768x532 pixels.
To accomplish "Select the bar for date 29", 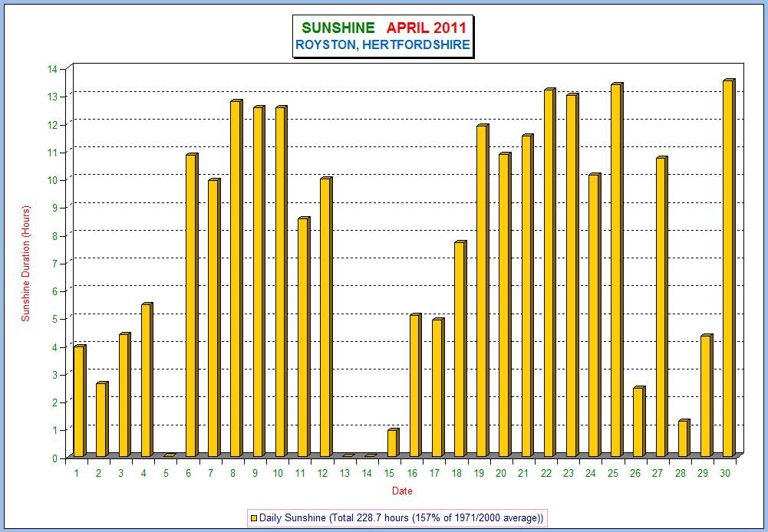I will tap(707, 396).
